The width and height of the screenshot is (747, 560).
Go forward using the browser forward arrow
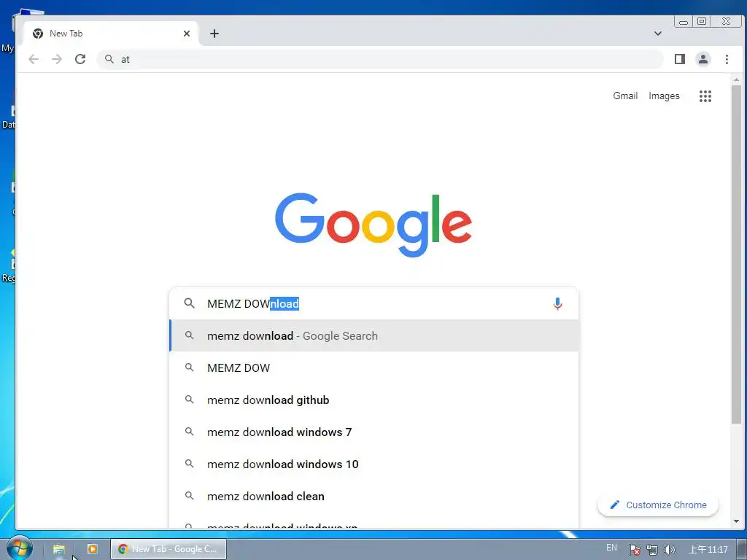(57, 59)
